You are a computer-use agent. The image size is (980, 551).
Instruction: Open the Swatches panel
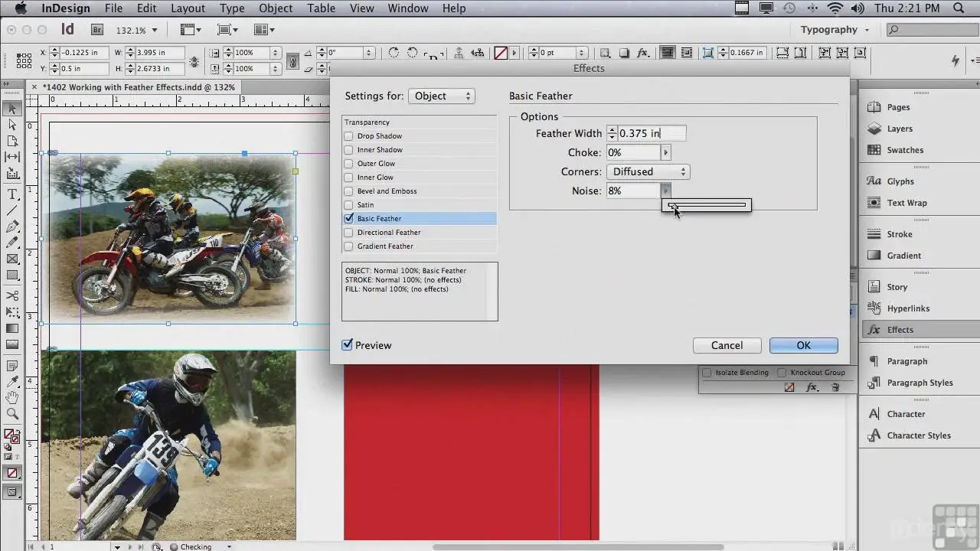[904, 150]
